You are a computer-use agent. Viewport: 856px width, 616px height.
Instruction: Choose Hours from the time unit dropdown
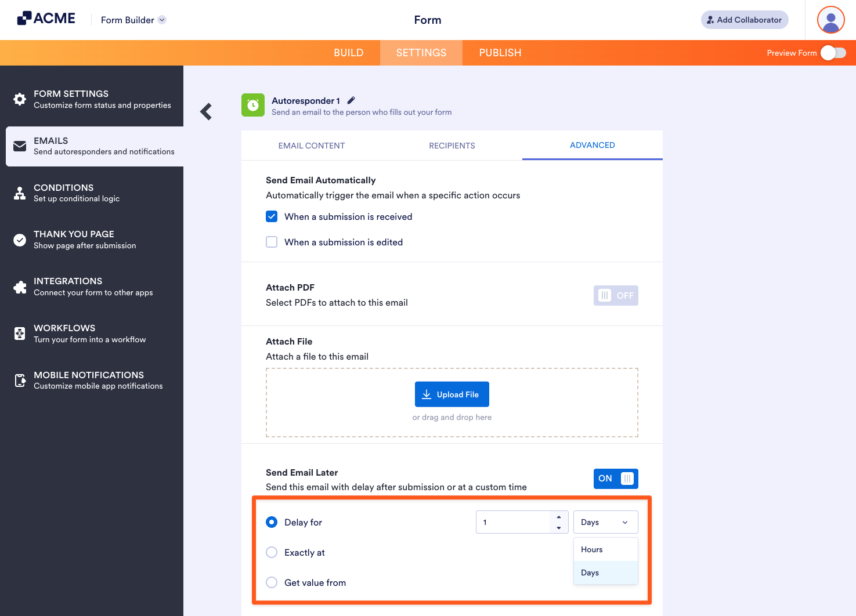pyautogui.click(x=591, y=549)
